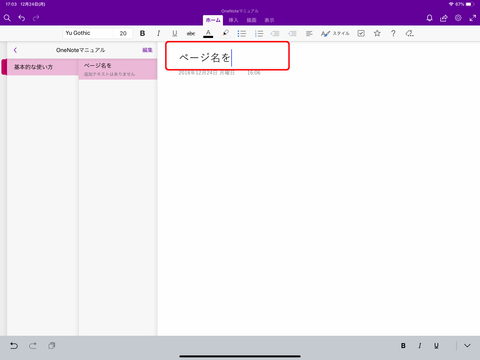Screen dimensions: 480x360
Task: Check the battery status indicator
Action: [x=469, y=4]
